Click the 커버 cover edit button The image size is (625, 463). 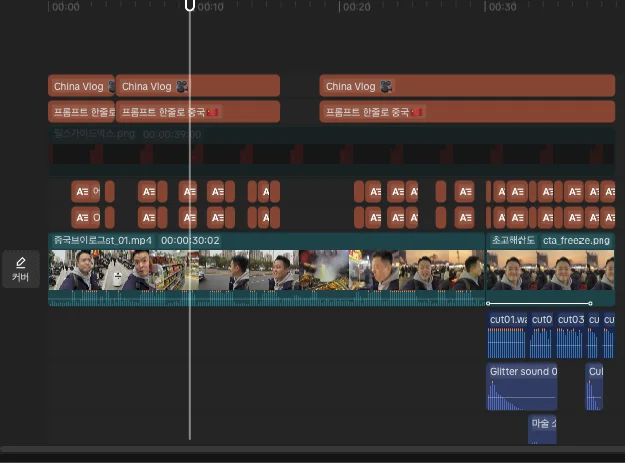click(x=21, y=269)
